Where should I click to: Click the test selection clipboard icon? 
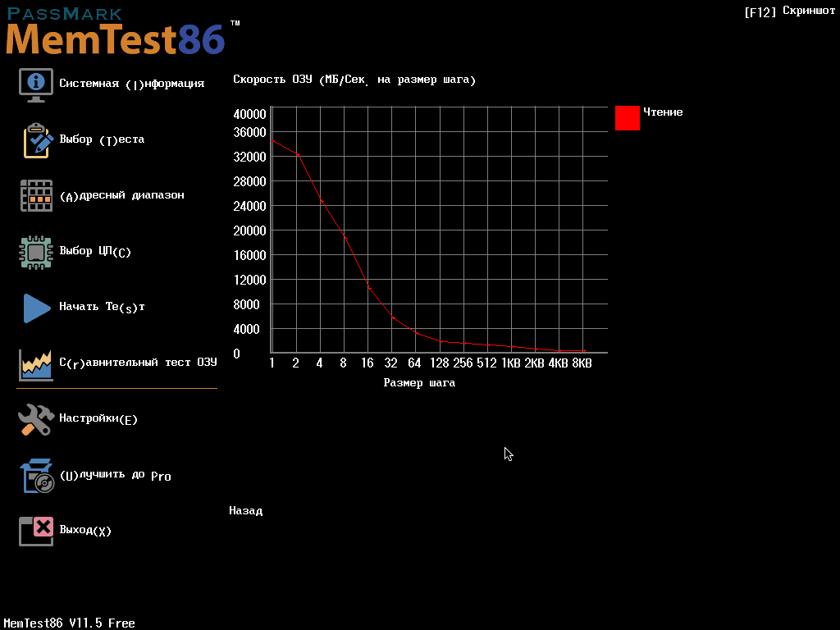pos(37,140)
